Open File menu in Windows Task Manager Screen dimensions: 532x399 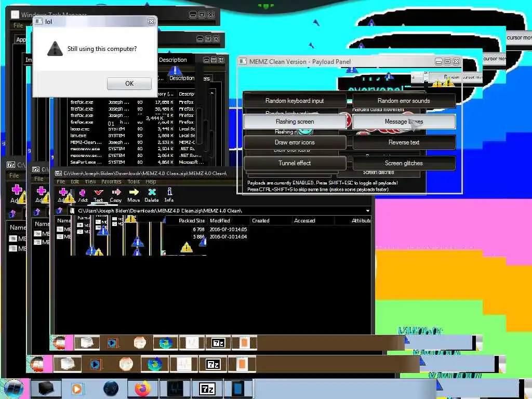click(x=18, y=25)
